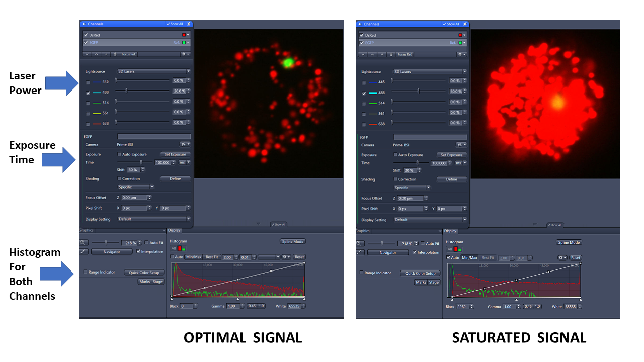The height and width of the screenshot is (362, 644).
Task: Disable the 488 laser line in left panel
Action: point(88,93)
